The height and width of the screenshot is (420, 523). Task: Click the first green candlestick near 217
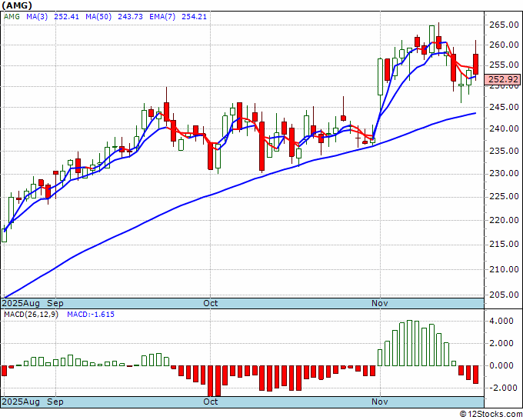point(5,235)
